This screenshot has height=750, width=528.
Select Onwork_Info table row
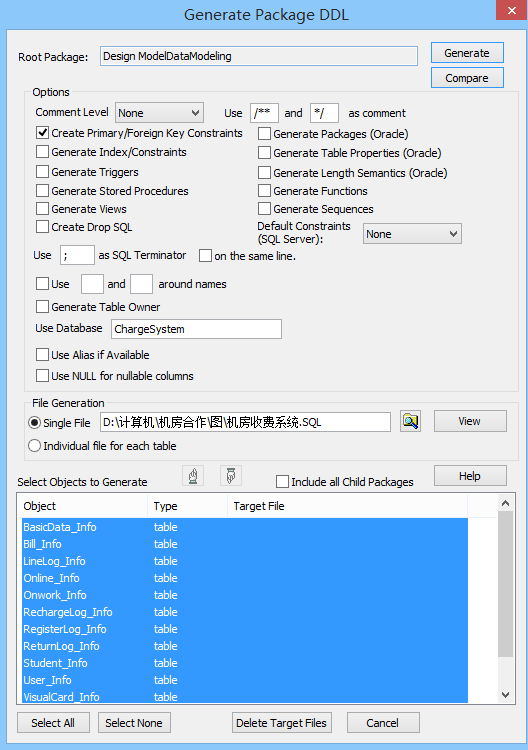click(245, 595)
